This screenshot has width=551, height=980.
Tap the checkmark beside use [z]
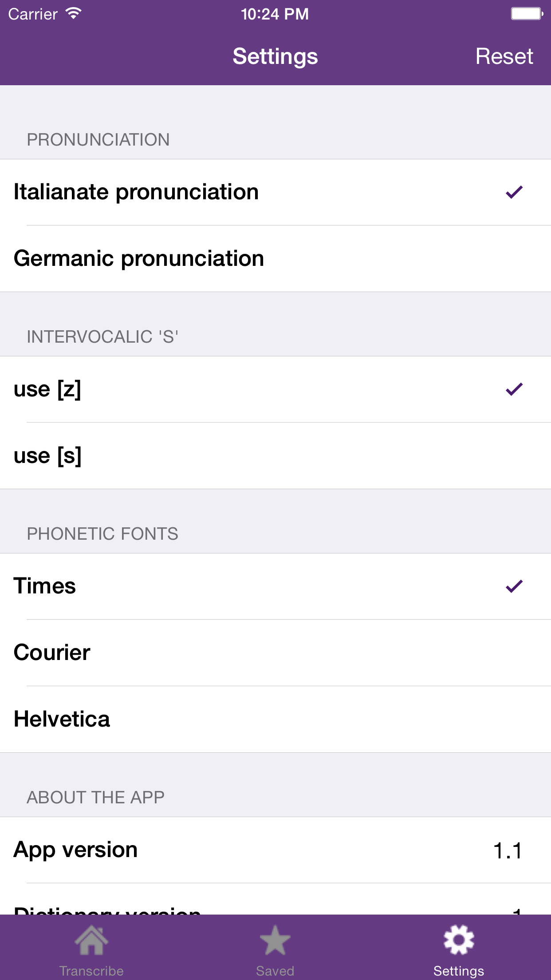[514, 389]
